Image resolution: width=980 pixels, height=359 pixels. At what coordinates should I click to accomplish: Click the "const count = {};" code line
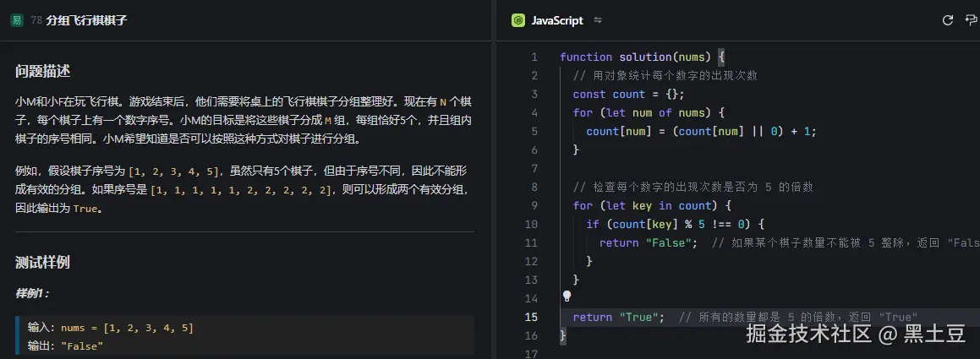(x=628, y=95)
